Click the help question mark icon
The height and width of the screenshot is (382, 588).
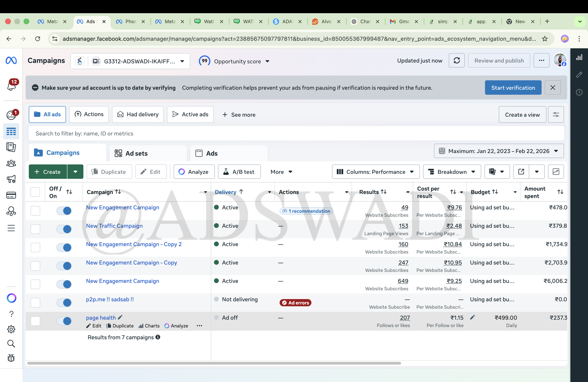(11, 314)
